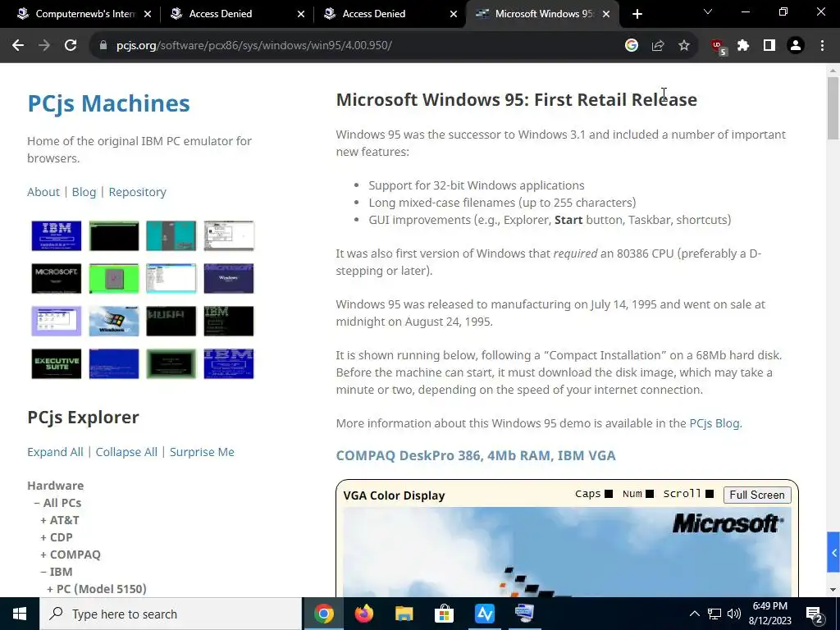The height and width of the screenshot is (630, 840).
Task: Open the Executive Suite thumbnail
Action: pyautogui.click(x=57, y=363)
